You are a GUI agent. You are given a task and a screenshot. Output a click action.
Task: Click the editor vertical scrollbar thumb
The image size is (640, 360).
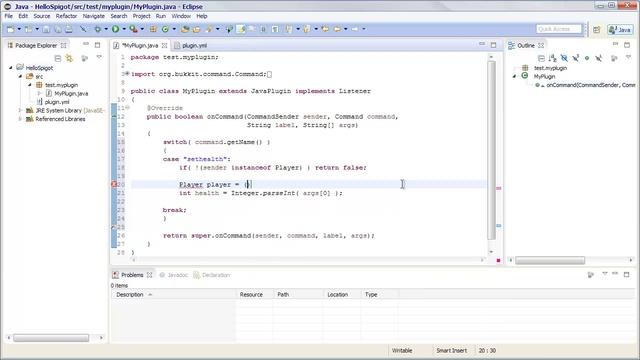(x=491, y=151)
